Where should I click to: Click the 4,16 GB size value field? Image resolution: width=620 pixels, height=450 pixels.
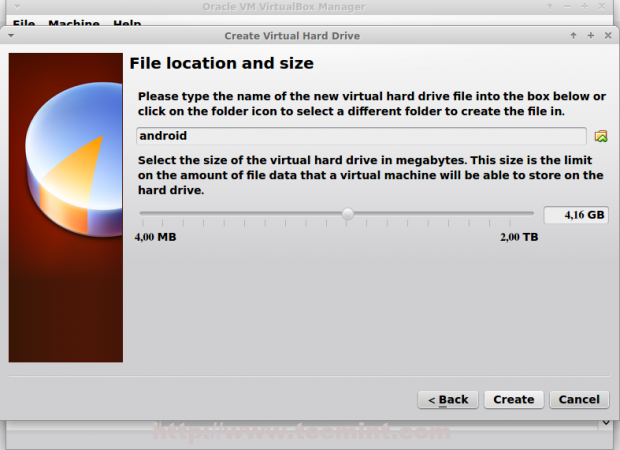pyautogui.click(x=576, y=215)
